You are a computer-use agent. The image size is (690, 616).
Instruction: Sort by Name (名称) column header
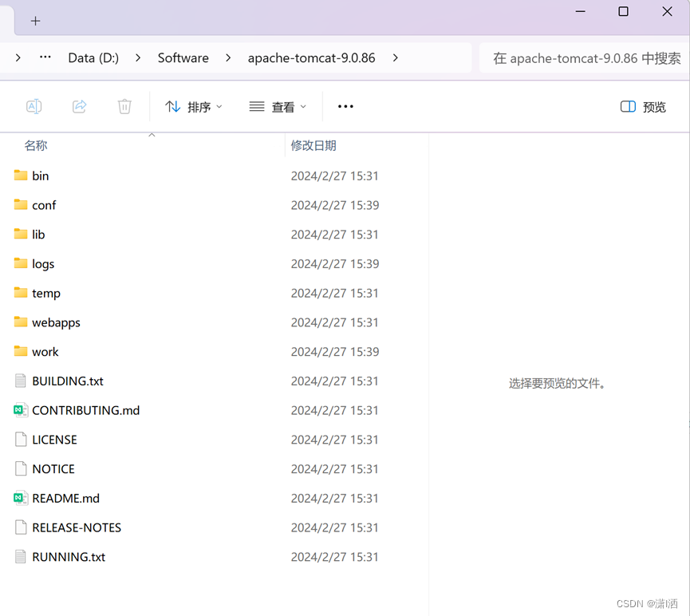click(36, 145)
